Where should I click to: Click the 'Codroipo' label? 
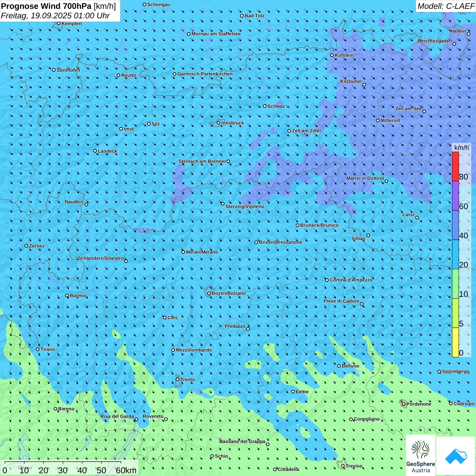(464, 404)
